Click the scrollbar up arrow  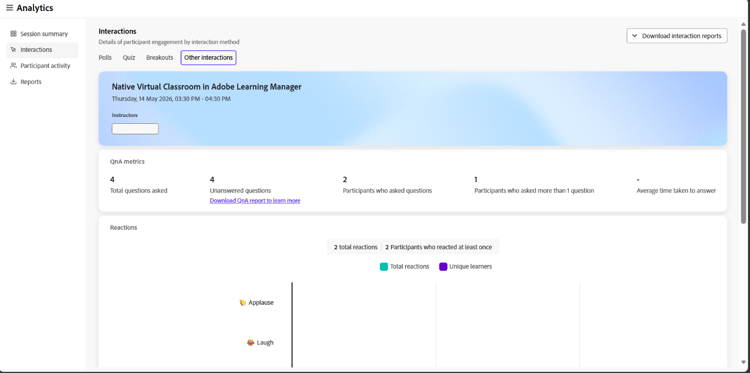[743, 24]
